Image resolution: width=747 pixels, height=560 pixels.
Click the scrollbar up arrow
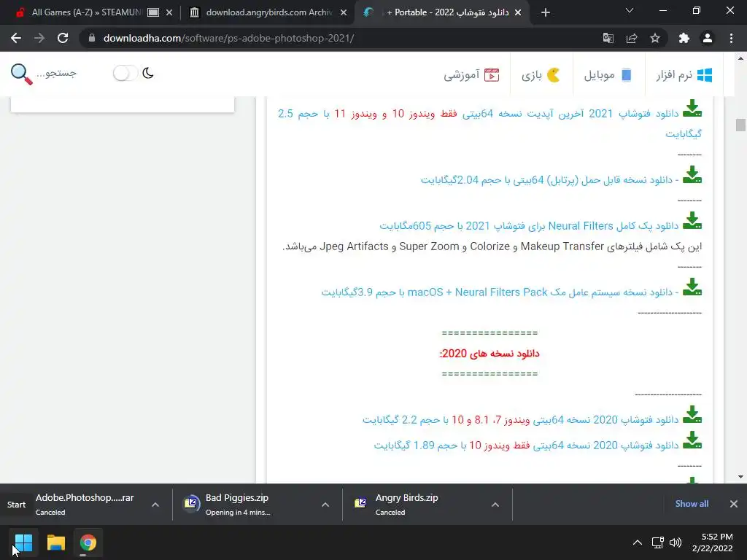coord(740,58)
